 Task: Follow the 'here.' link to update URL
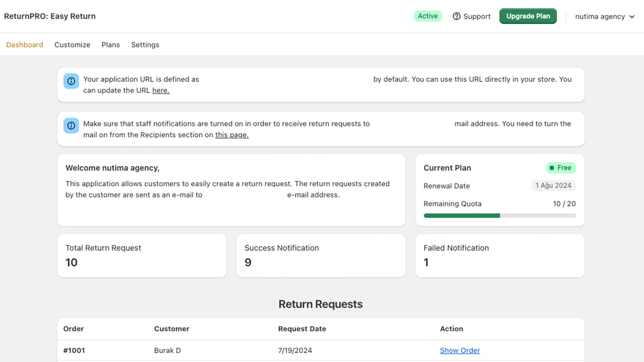pyautogui.click(x=161, y=90)
